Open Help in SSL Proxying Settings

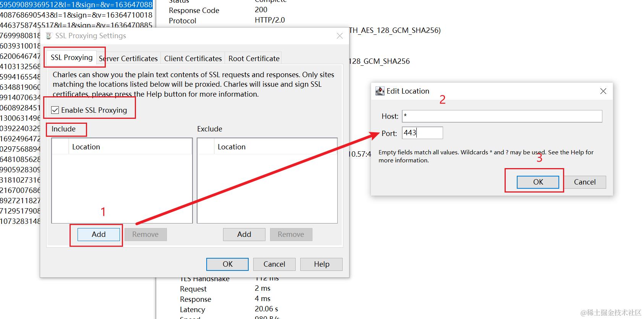click(322, 264)
